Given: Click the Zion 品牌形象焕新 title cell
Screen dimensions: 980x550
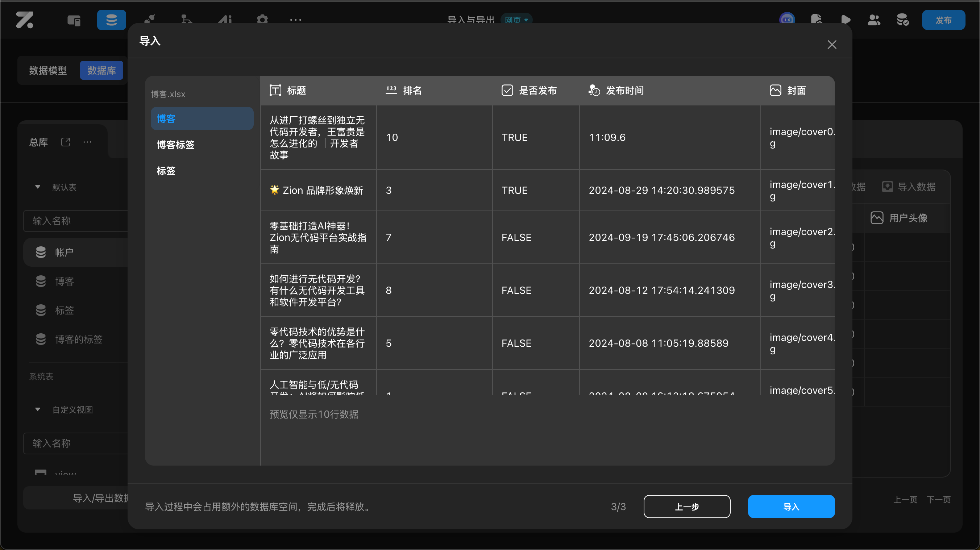Looking at the screenshot, I should (319, 190).
